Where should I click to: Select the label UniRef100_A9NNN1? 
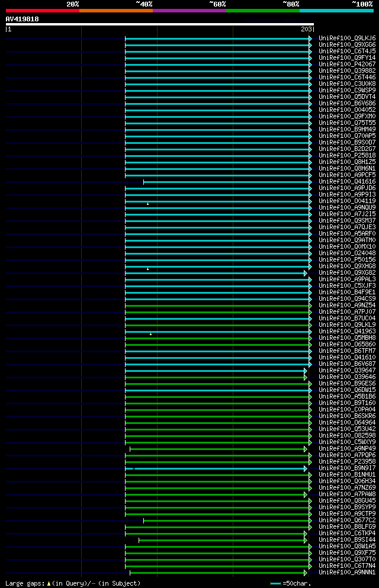click(347, 573)
